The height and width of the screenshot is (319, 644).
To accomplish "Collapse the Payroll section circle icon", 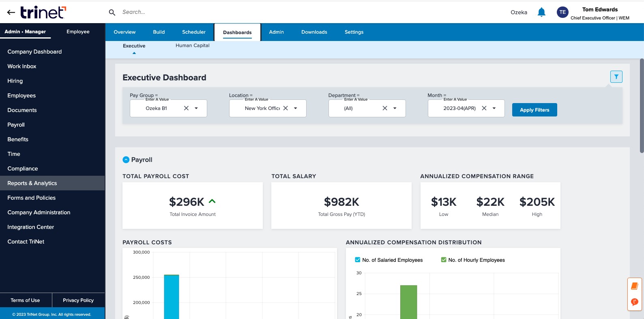I will click(126, 160).
